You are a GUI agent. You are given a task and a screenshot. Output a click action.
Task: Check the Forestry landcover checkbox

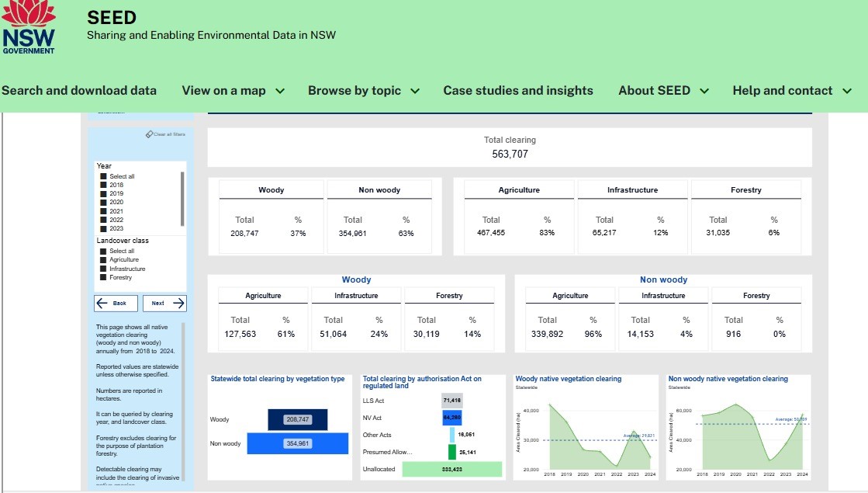[x=103, y=277]
